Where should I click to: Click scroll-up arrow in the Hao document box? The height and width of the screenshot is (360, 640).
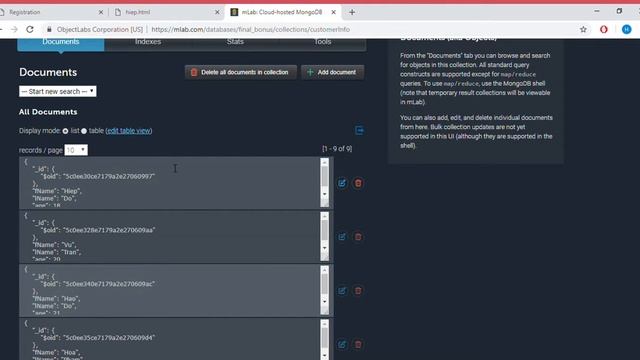tap(324, 270)
